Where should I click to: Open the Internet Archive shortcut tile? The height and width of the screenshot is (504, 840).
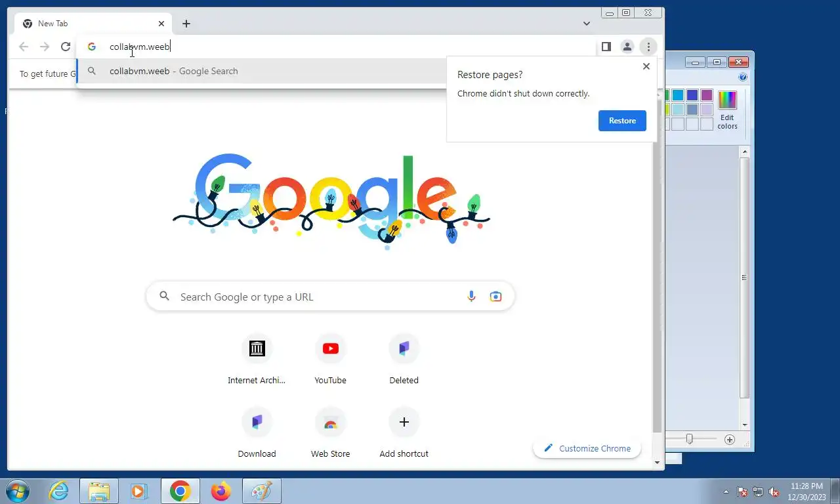pyautogui.click(x=257, y=359)
